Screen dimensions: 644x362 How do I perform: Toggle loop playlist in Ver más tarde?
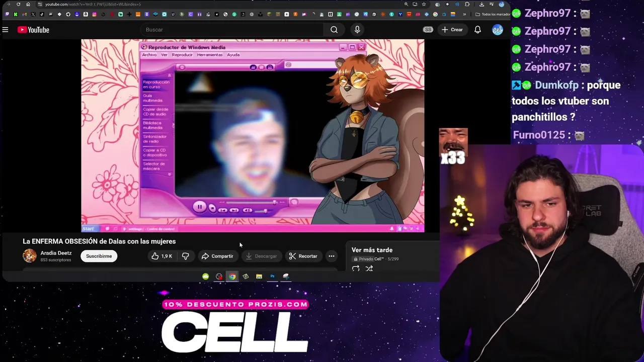[x=356, y=268]
